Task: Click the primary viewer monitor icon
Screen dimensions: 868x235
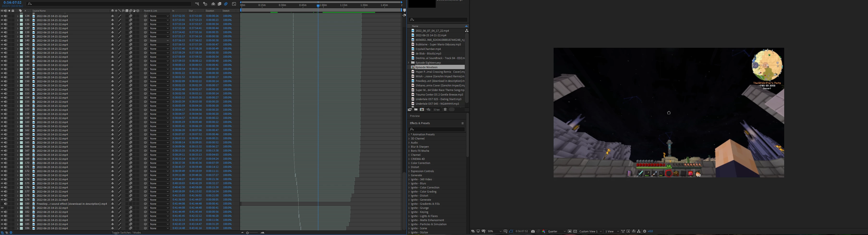Action: tap(478, 231)
